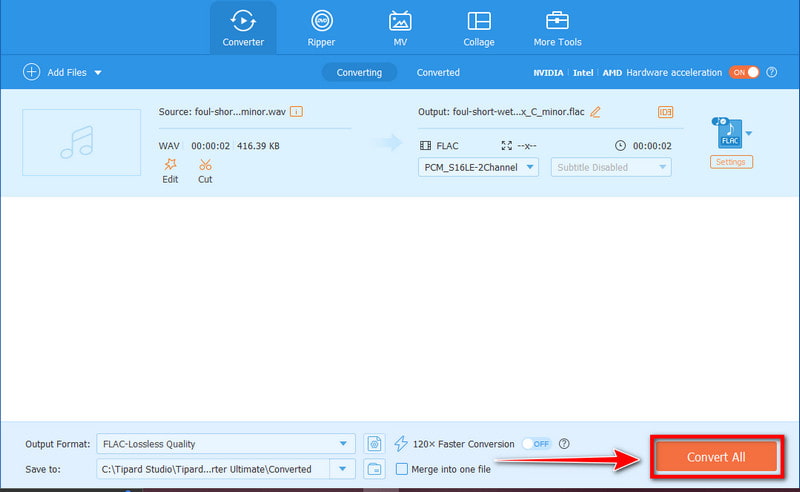
Task: Open PCM_S16LE-2Channel audio track dropdown
Action: [478, 167]
